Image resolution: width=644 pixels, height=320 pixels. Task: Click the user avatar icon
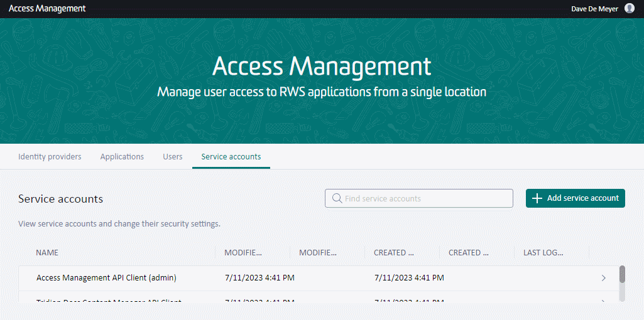pyautogui.click(x=630, y=9)
